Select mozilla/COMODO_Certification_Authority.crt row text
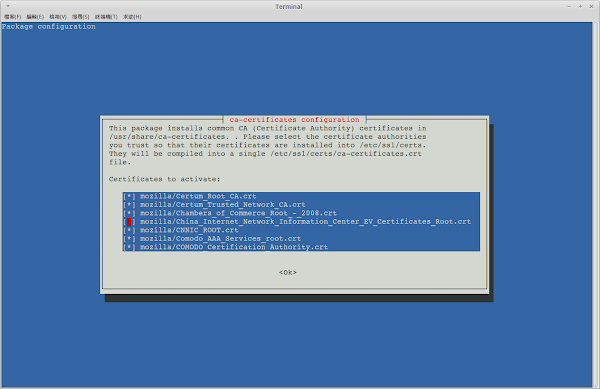 [x=234, y=247]
